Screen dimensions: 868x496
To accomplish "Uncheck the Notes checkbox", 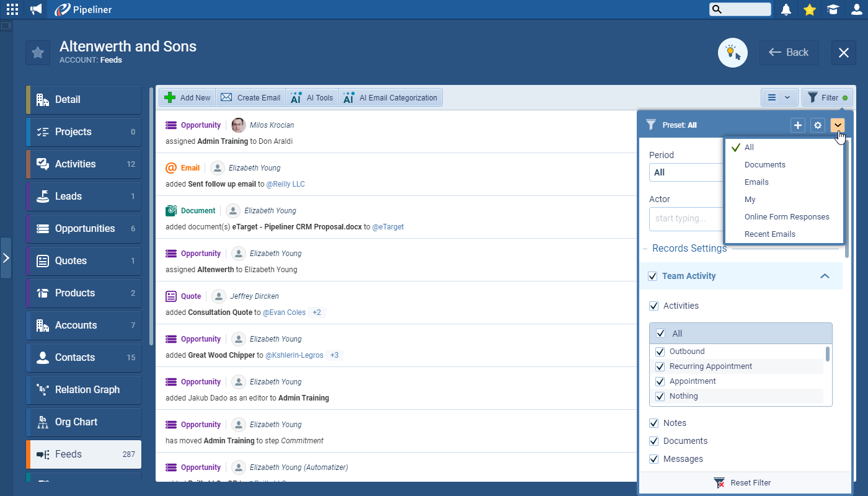I will 653,423.
